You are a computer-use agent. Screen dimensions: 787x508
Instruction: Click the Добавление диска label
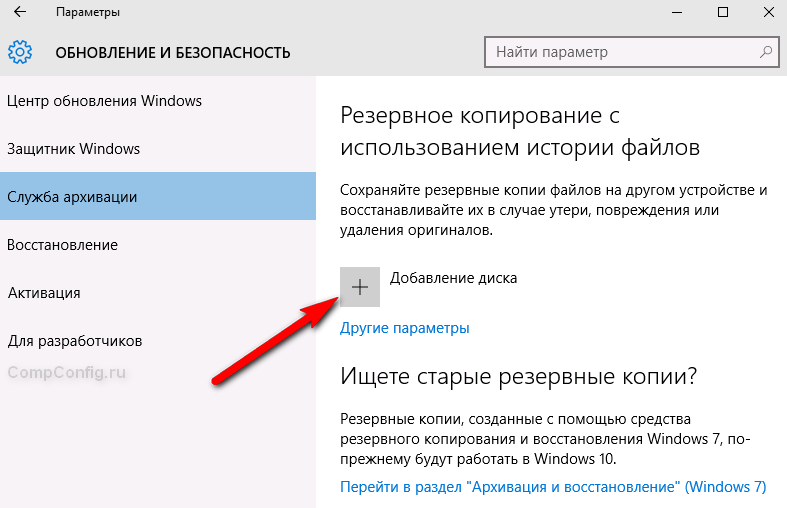(x=453, y=278)
